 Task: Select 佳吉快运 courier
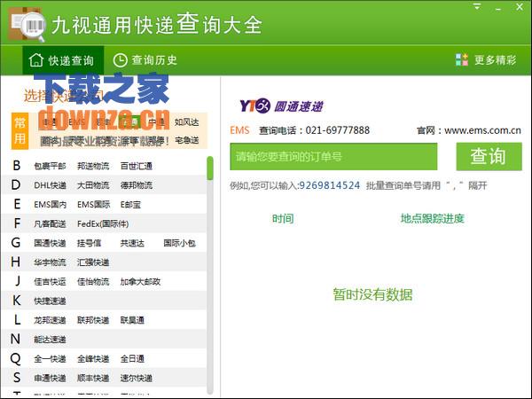point(50,282)
